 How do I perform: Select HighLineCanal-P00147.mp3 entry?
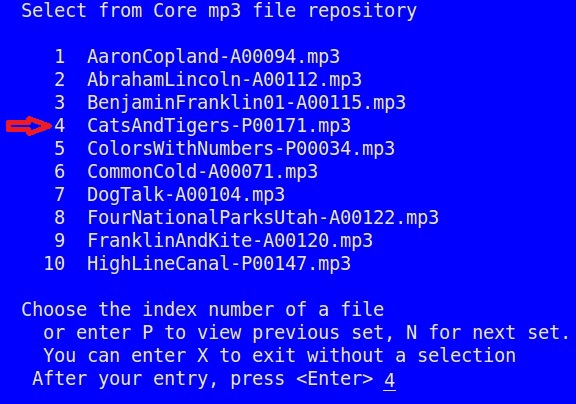point(219,264)
